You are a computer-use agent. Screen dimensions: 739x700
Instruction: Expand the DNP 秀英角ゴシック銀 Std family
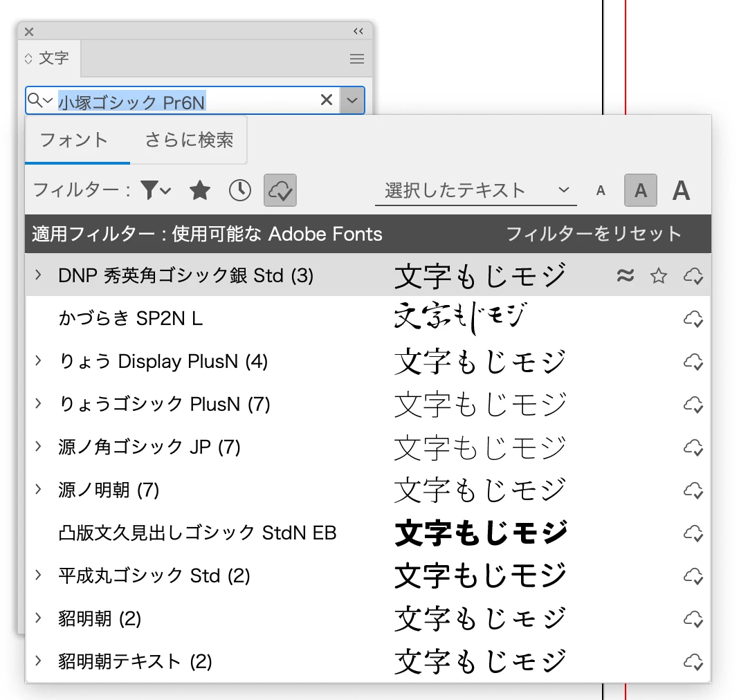38,275
